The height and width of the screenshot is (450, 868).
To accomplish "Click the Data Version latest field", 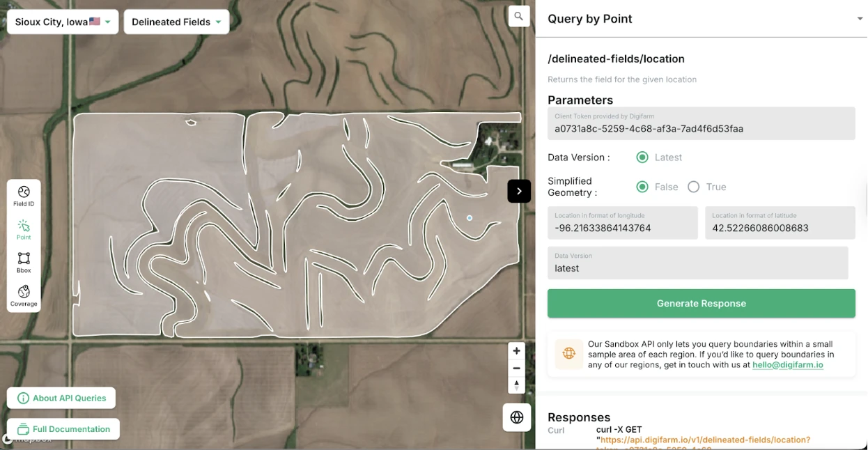I will tap(698, 263).
